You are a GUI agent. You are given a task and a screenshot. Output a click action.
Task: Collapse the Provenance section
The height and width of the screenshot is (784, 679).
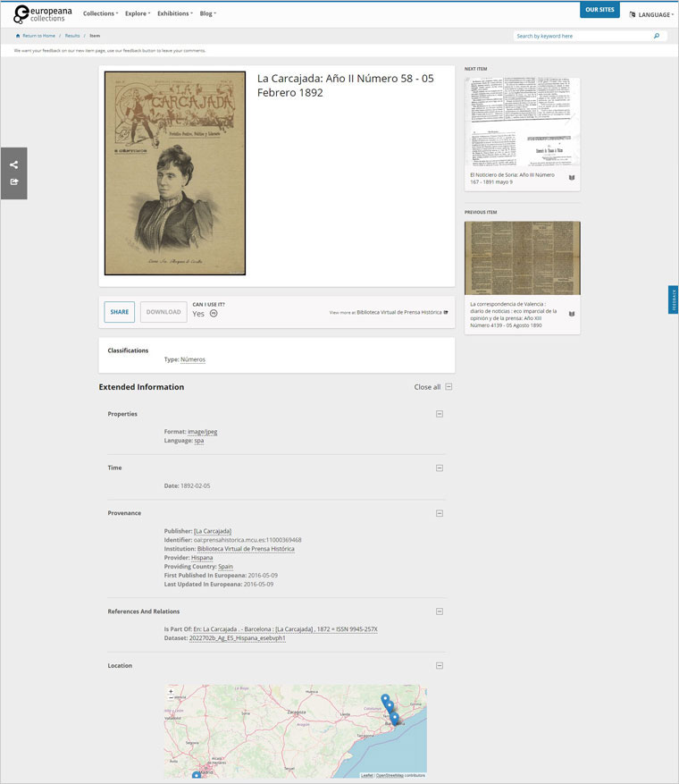(x=440, y=513)
